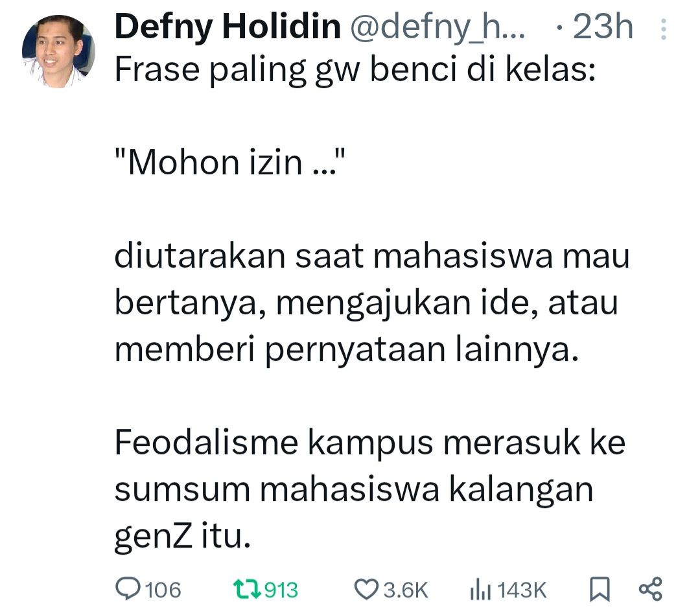700x615 pixels.
Task: Open Defny Holidin's profile picture
Action: (58, 51)
